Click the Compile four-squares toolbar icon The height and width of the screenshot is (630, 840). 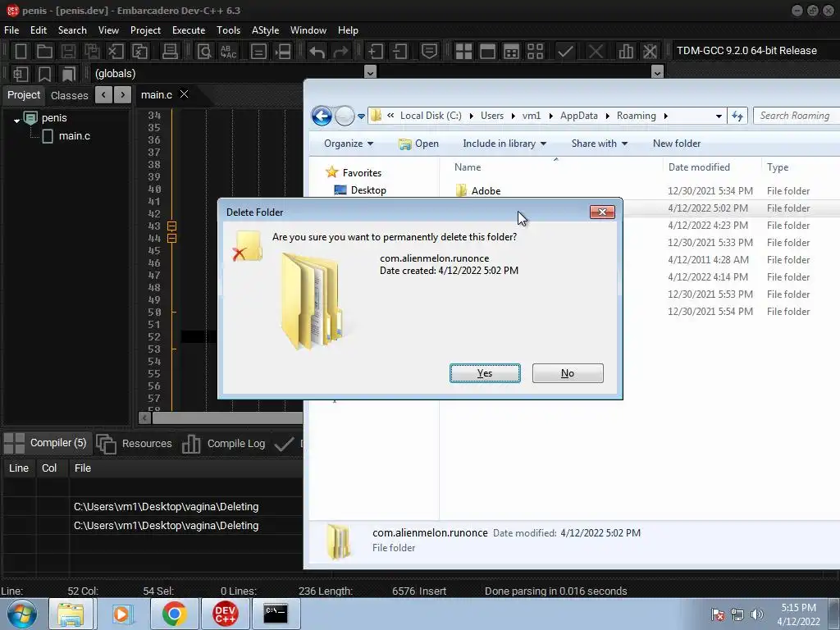[x=463, y=52]
